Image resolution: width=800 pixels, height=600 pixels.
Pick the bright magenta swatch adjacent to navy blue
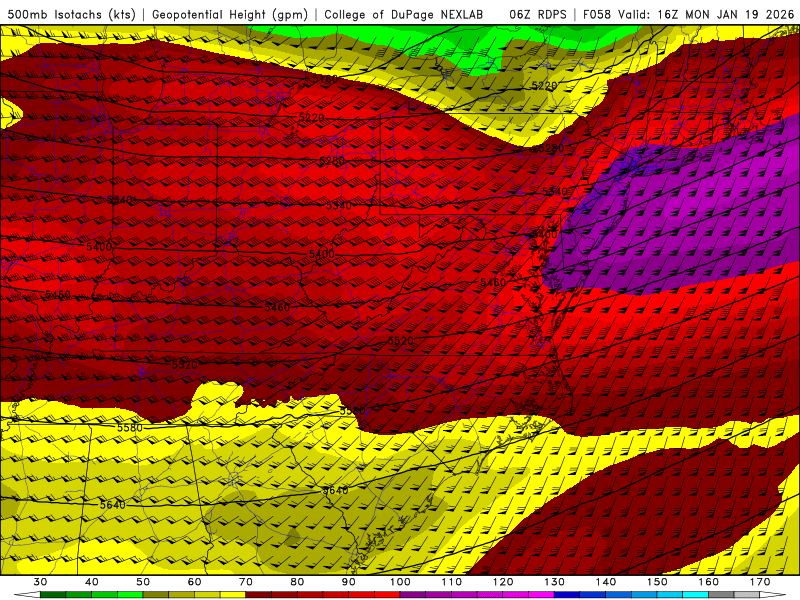(541, 594)
